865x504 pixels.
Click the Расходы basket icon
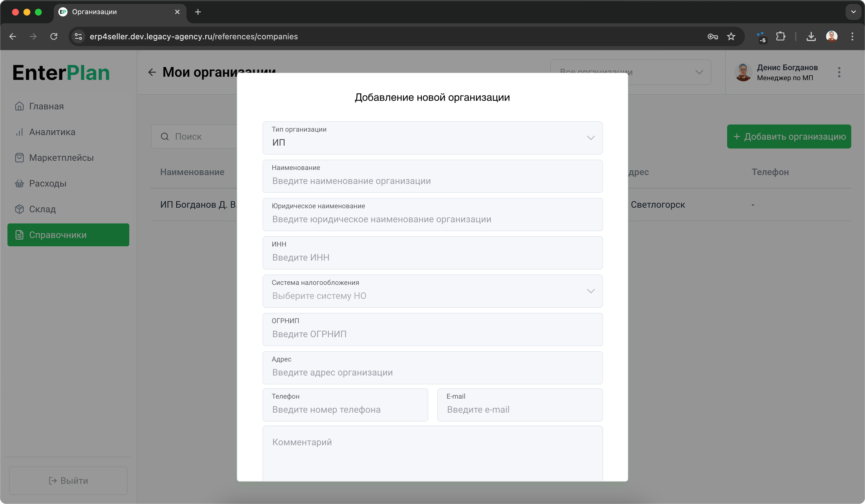click(19, 184)
